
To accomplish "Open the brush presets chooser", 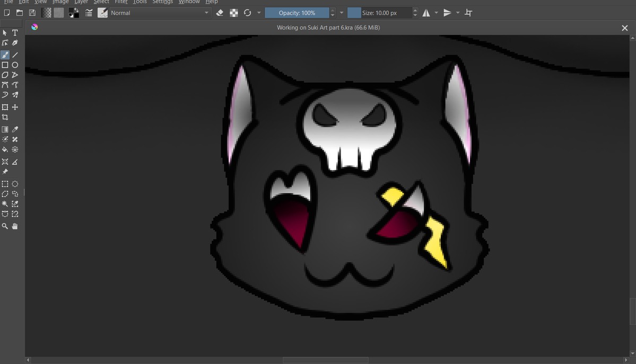I will click(102, 13).
